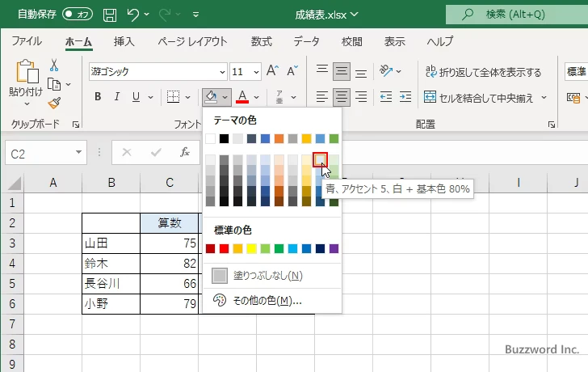Expand the Borders dropdown arrow
The height and width of the screenshot is (372, 588).
[188, 97]
